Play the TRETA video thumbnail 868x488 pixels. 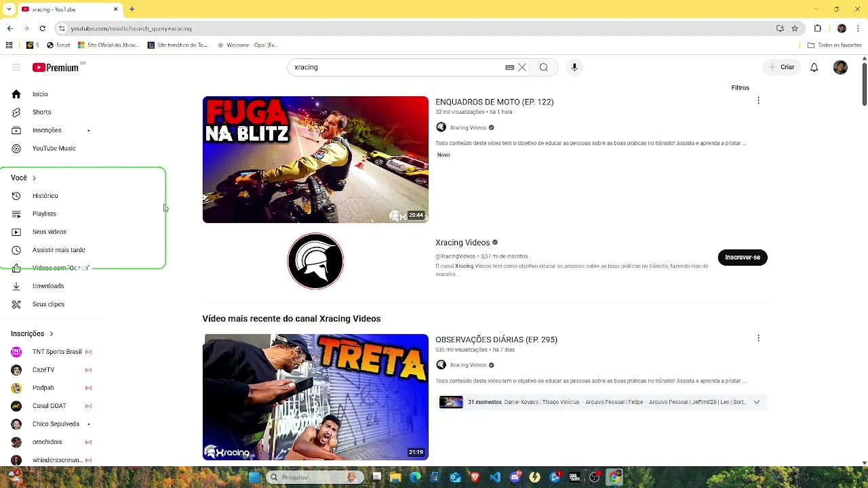[315, 397]
